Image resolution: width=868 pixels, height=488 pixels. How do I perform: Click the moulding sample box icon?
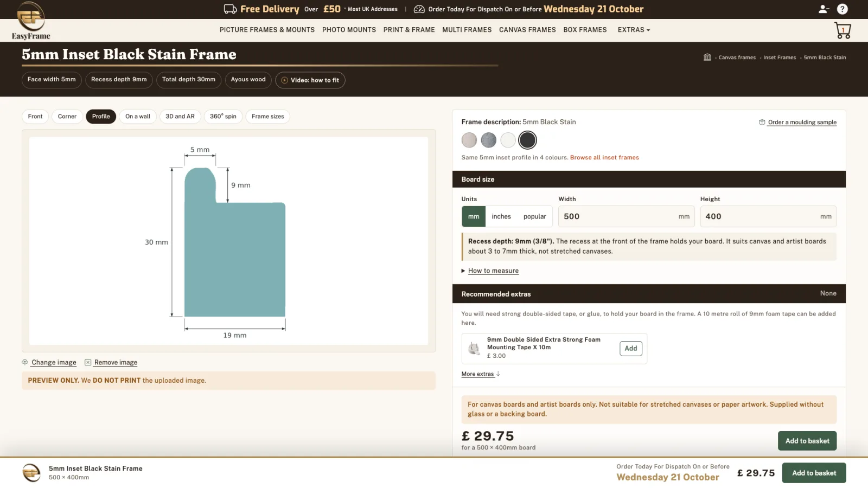(x=762, y=122)
